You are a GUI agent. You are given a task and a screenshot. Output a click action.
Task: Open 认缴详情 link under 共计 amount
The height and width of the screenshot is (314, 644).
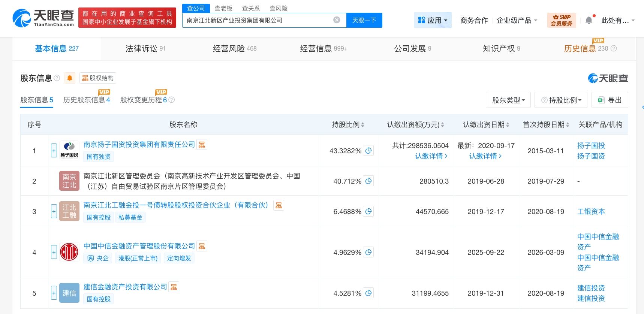pos(431,156)
